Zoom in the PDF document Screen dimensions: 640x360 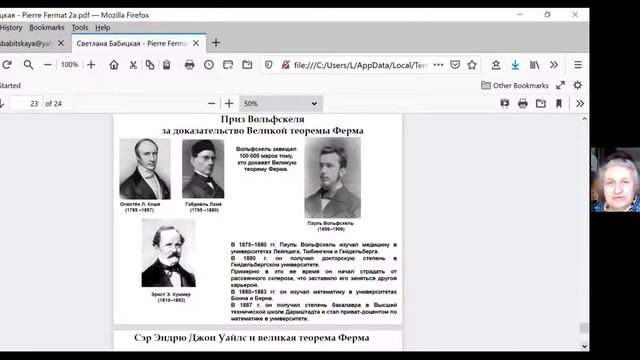click(x=229, y=104)
